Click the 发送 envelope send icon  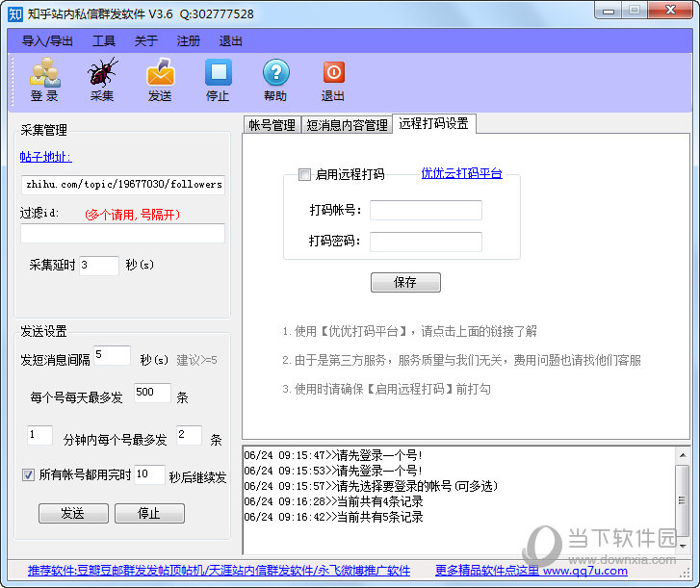coord(160,80)
